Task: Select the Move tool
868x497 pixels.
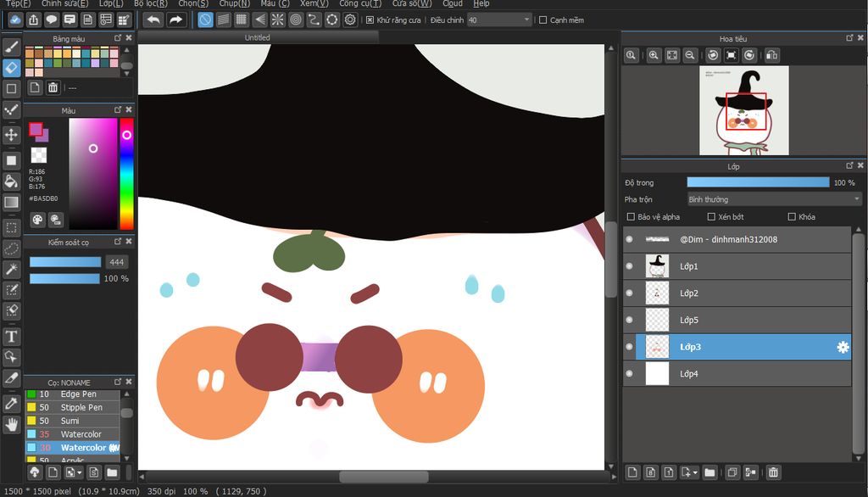Action: tap(12, 135)
